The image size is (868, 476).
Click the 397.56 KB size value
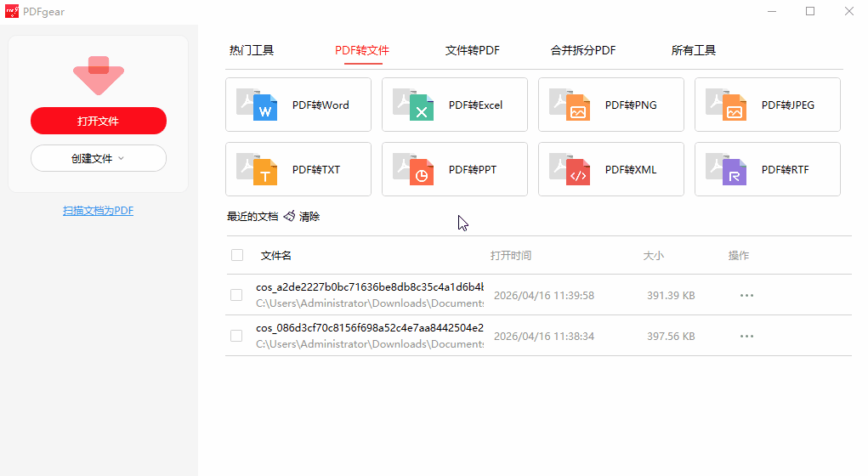671,337
